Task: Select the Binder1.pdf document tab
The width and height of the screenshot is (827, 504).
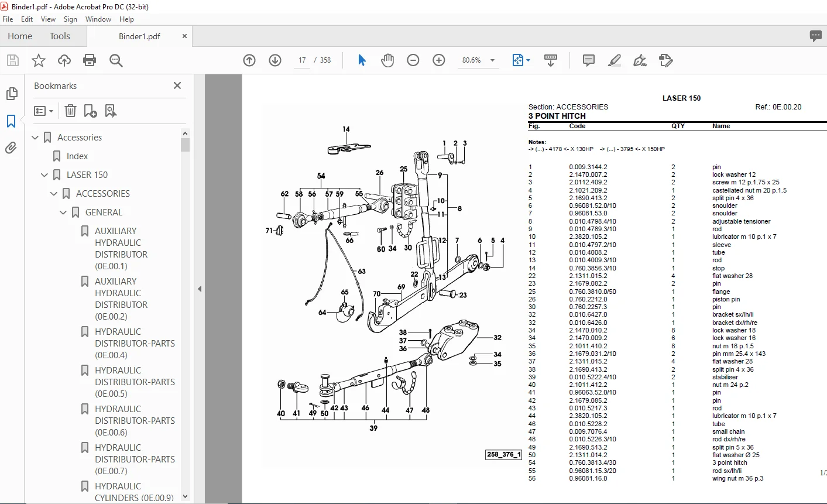Action: click(139, 36)
